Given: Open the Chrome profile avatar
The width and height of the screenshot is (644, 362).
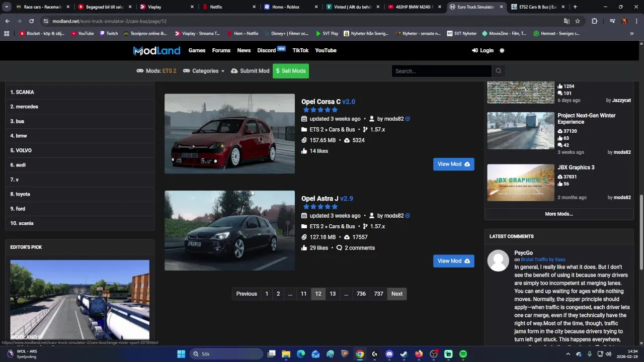Looking at the screenshot, I should tap(624, 21).
